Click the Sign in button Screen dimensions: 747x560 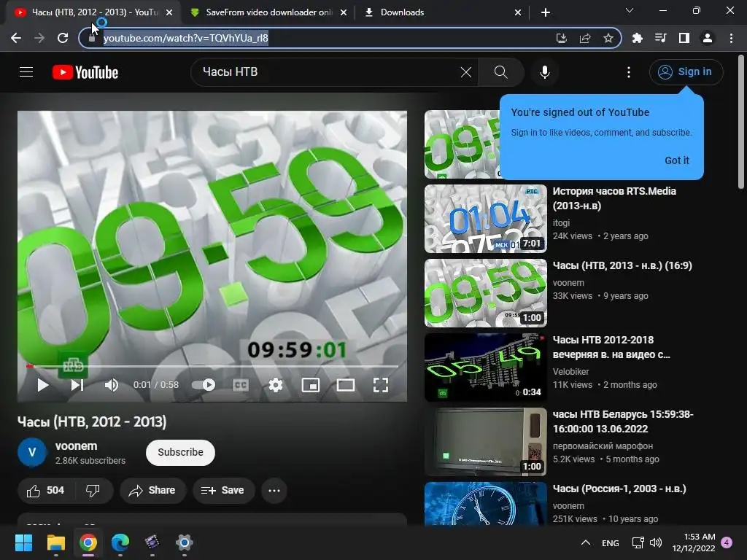[686, 72]
